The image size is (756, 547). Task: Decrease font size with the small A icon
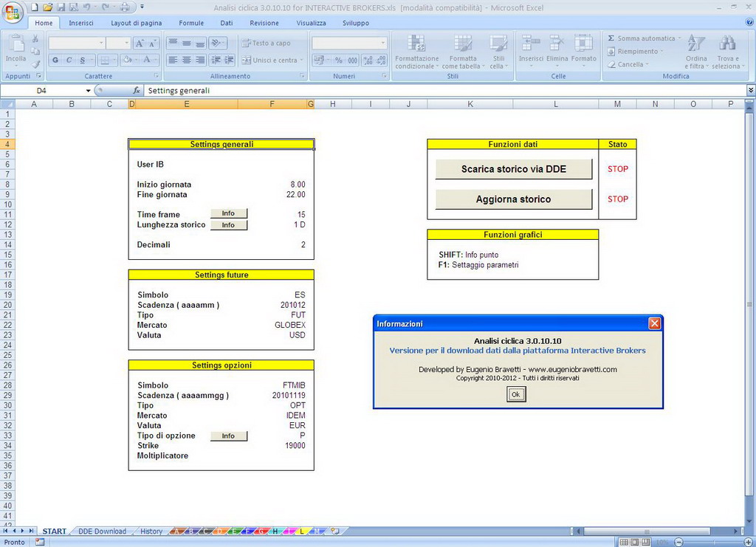pos(152,44)
